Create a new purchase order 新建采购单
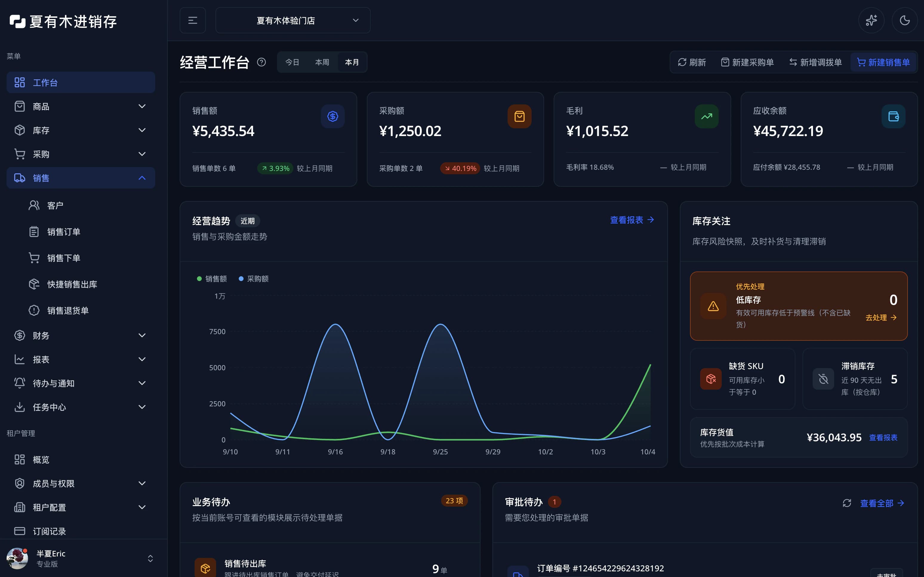924x577 pixels. coord(747,62)
